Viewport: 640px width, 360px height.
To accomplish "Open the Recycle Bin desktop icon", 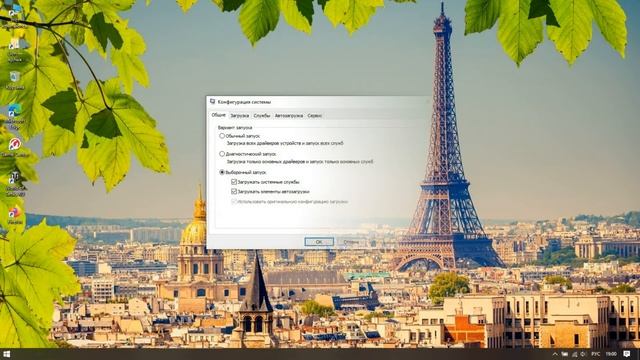I will coord(15,77).
